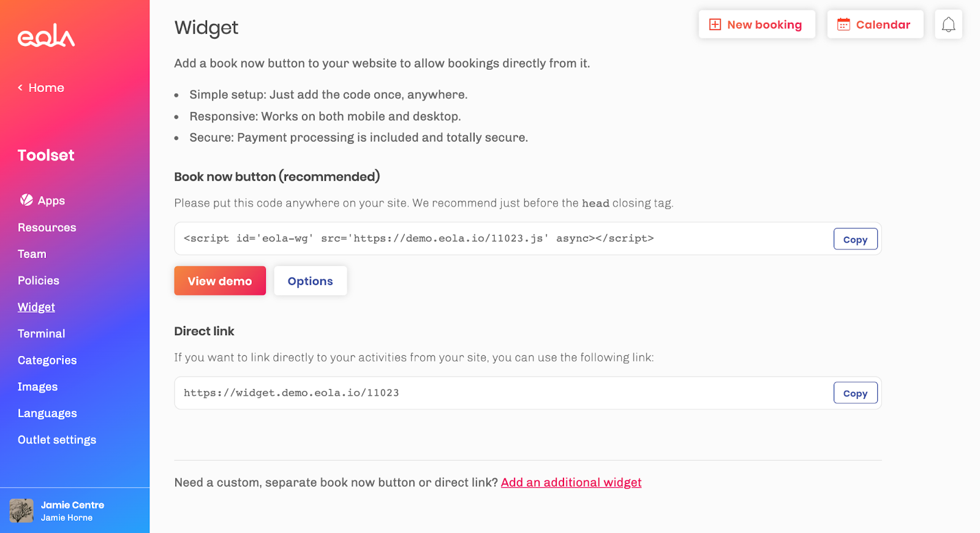Click the eola logo

click(47, 36)
